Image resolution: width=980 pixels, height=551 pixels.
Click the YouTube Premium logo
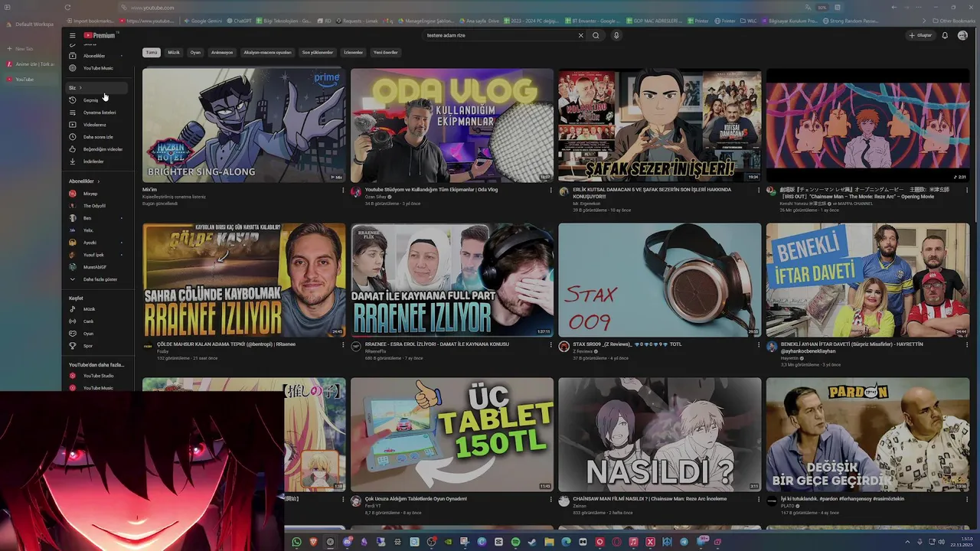point(100,35)
